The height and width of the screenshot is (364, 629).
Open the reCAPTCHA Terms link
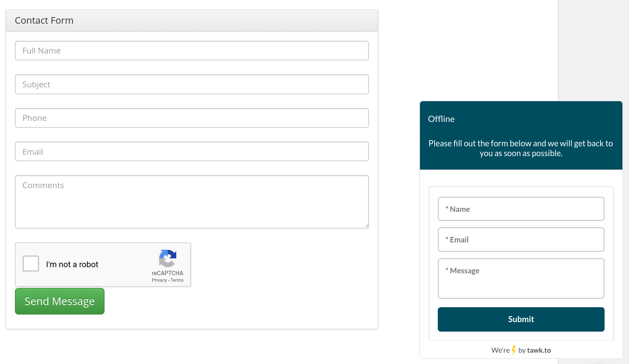click(x=177, y=280)
